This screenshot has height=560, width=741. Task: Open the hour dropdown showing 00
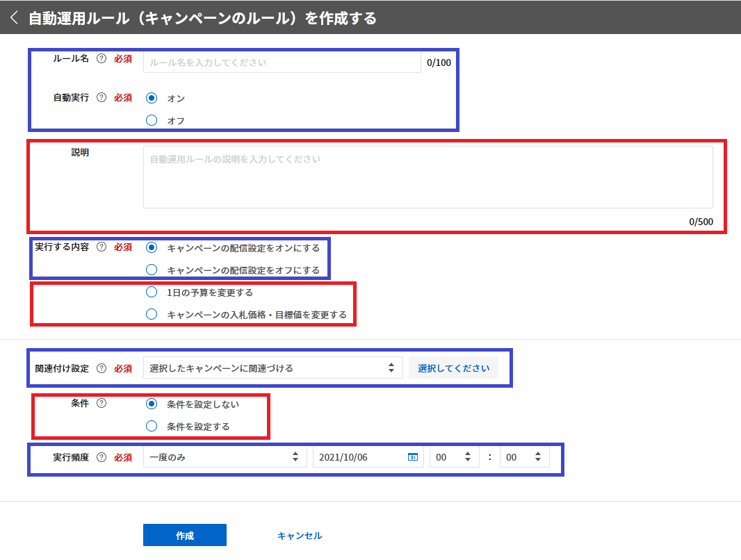click(x=454, y=457)
